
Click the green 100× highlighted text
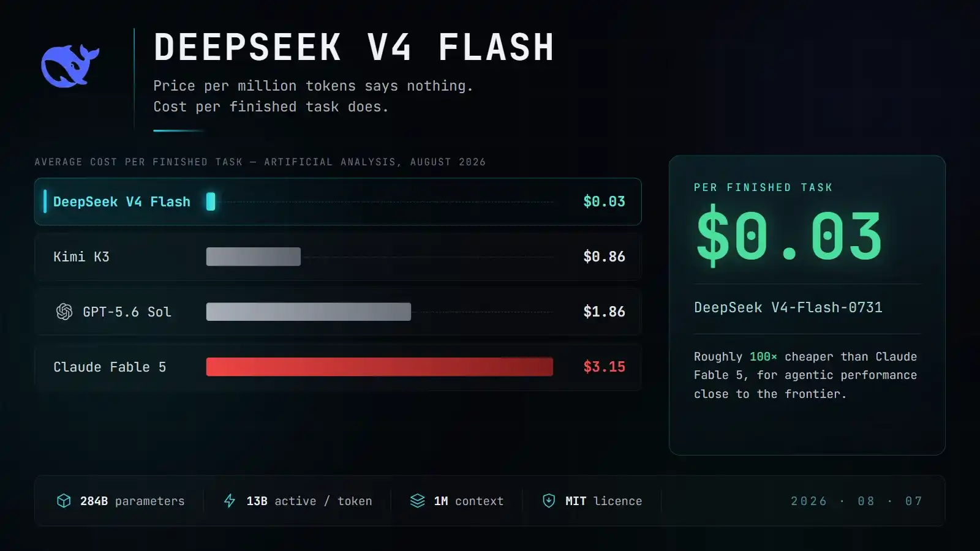(x=763, y=356)
